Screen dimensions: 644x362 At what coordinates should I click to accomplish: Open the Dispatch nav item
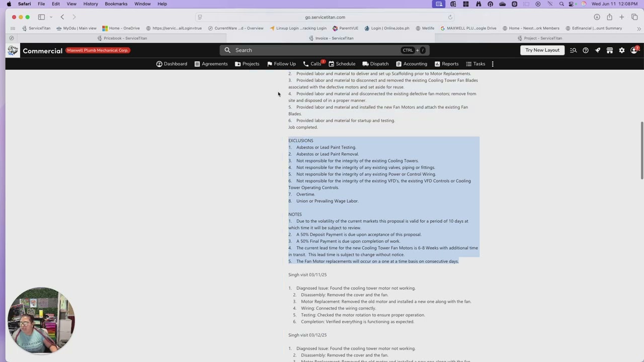click(x=375, y=64)
